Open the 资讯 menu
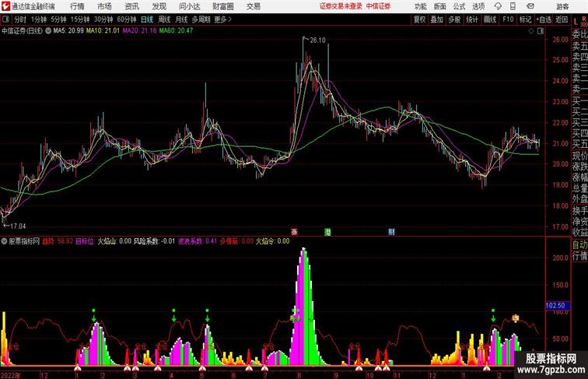Viewport: 588px width, 379px height. pos(132,6)
